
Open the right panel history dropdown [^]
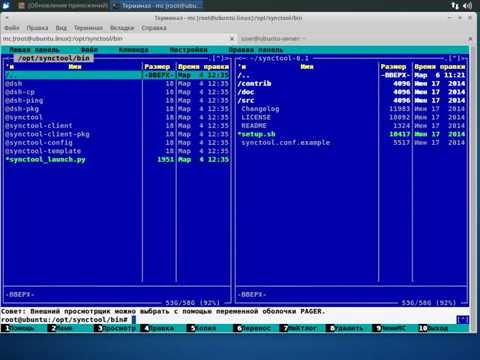point(455,59)
